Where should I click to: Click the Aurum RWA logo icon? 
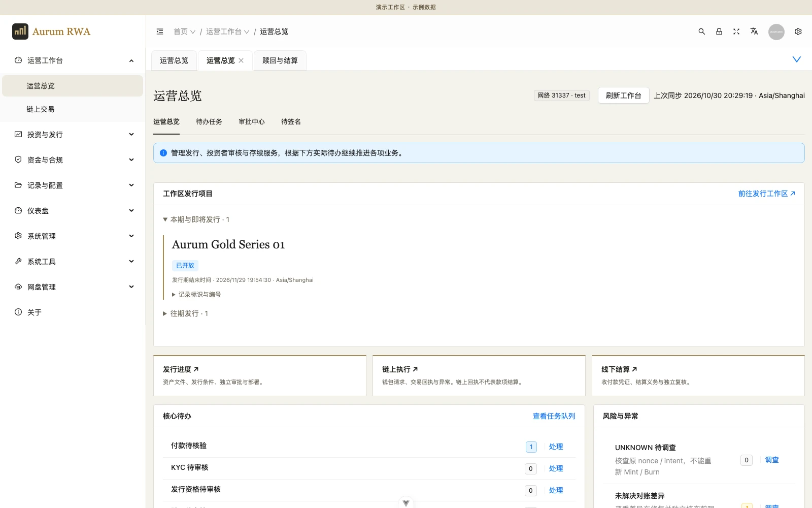pyautogui.click(x=20, y=31)
